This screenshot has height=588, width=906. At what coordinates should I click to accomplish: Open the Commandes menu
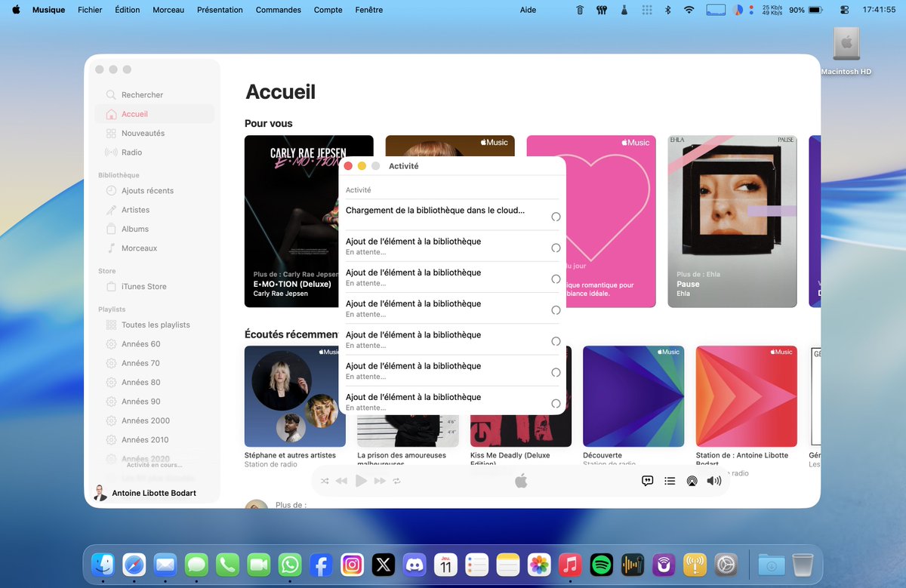[x=279, y=10]
